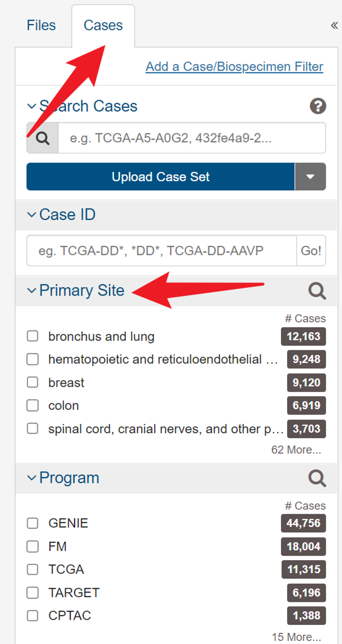The height and width of the screenshot is (644, 342).
Task: Select the Cases tab
Action: (103, 25)
